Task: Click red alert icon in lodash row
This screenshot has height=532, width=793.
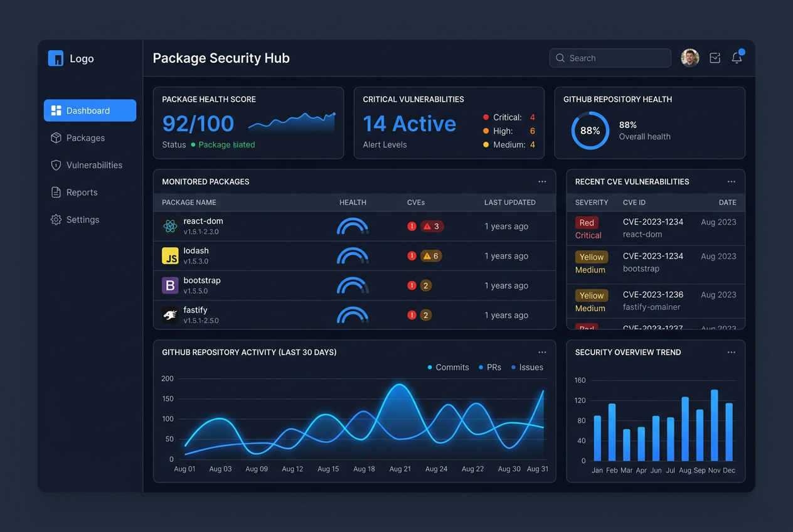Action: click(412, 256)
